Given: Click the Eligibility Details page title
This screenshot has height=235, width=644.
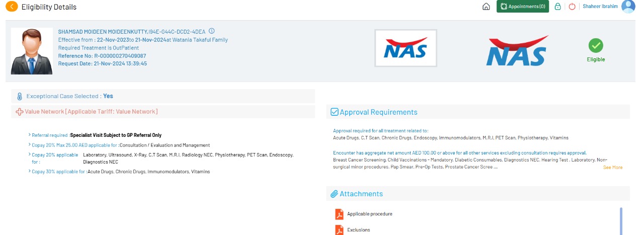Looking at the screenshot, I should [x=49, y=7].
